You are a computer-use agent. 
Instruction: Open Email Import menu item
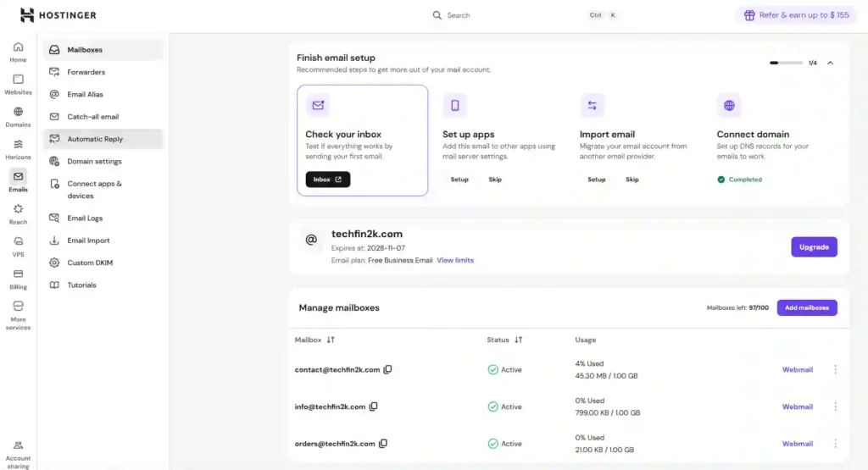103,241
